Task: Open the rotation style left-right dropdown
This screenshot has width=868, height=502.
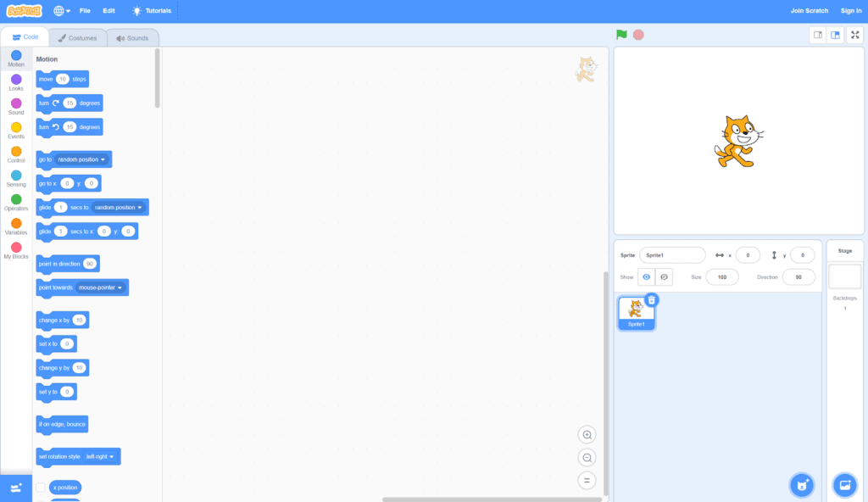Action: [x=100, y=456]
